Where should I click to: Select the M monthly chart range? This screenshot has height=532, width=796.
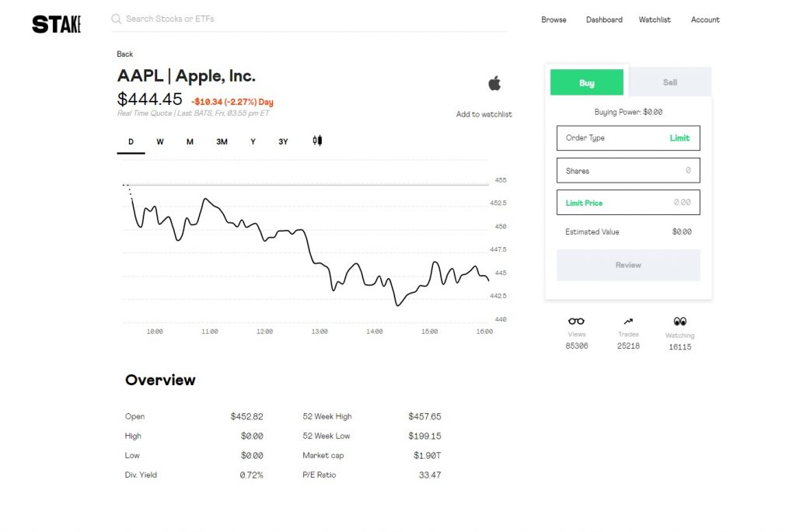(190, 142)
